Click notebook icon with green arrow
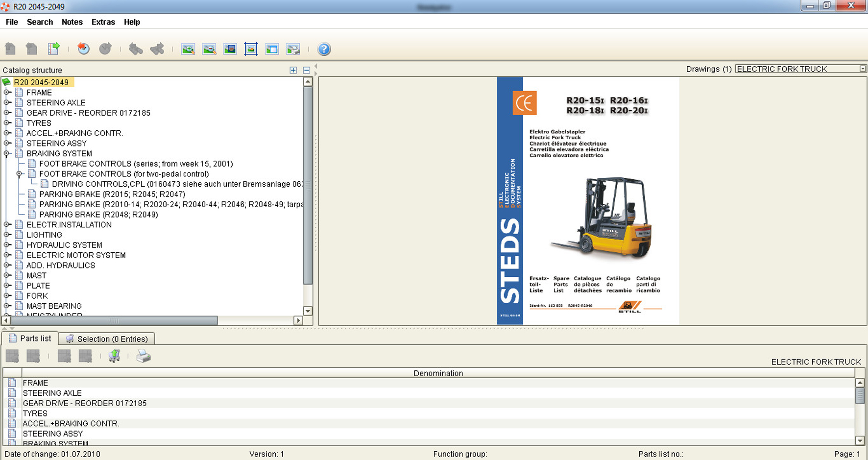This screenshot has height=460, width=868. pos(53,48)
